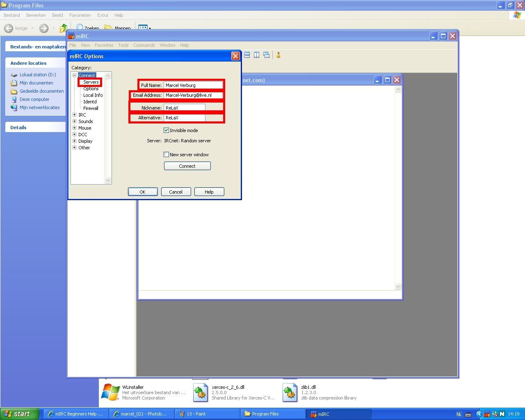This screenshot has width=525, height=420.
Task: Click the cascade windows icon in mIRC toolbar
Action: tap(266, 55)
